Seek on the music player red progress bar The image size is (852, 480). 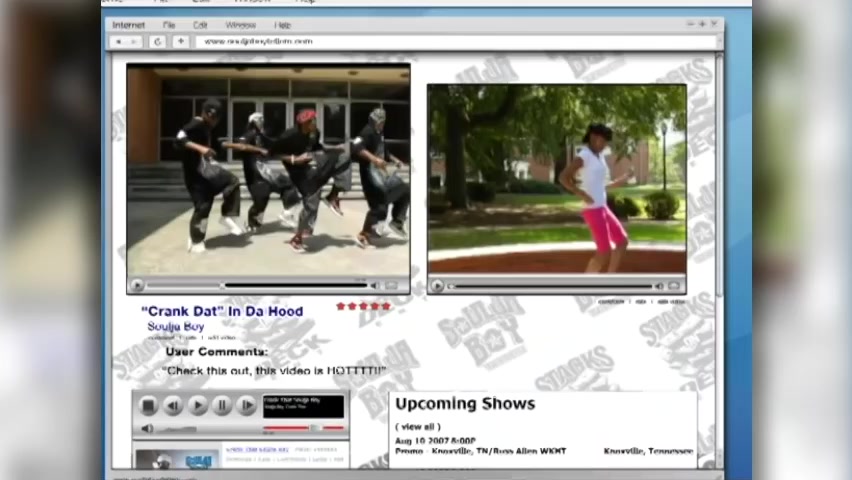coord(304,428)
